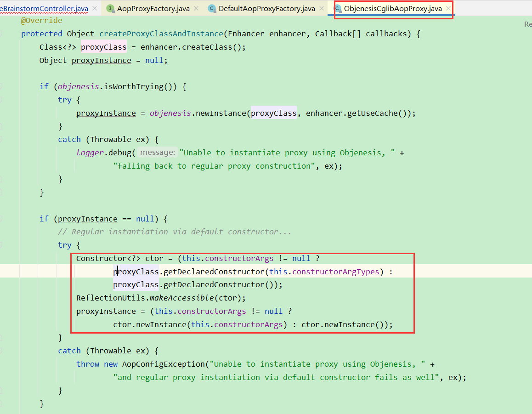Click the comment 'Regular instantiation via default constructor...'
The height and width of the screenshot is (414, 532).
tap(175, 232)
